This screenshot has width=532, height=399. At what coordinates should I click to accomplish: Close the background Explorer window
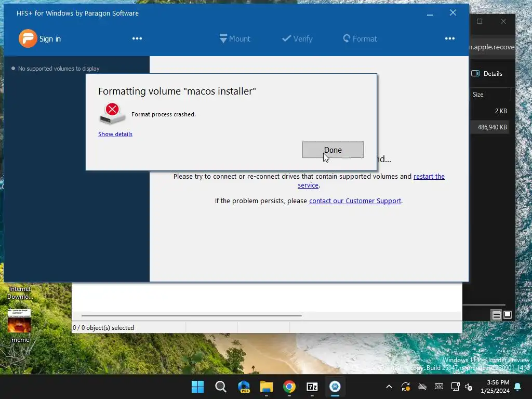(x=503, y=21)
